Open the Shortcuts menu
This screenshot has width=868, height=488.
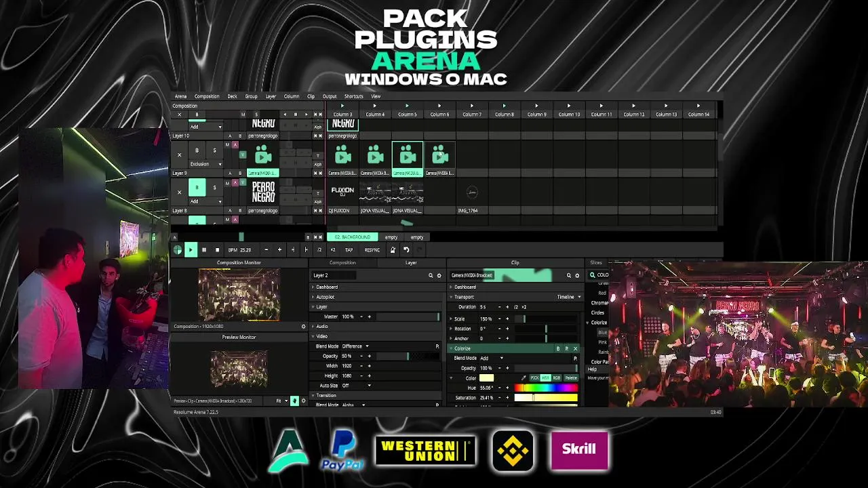point(353,96)
